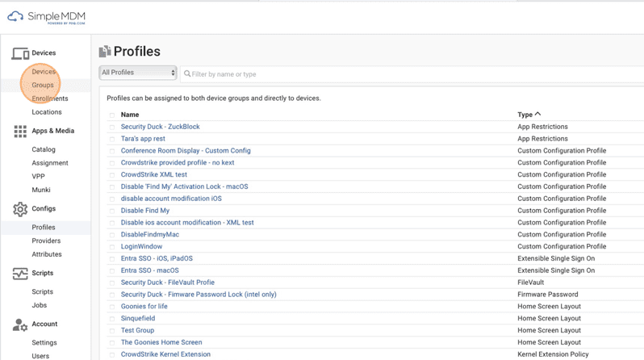The image size is (644, 360).
Task: Open Catalog under Apps & Media
Action: click(44, 149)
